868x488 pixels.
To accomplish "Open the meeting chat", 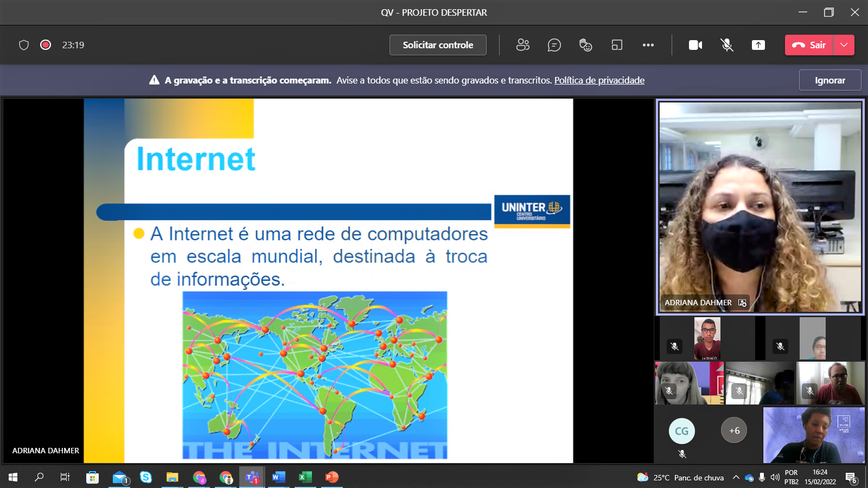I will point(554,45).
